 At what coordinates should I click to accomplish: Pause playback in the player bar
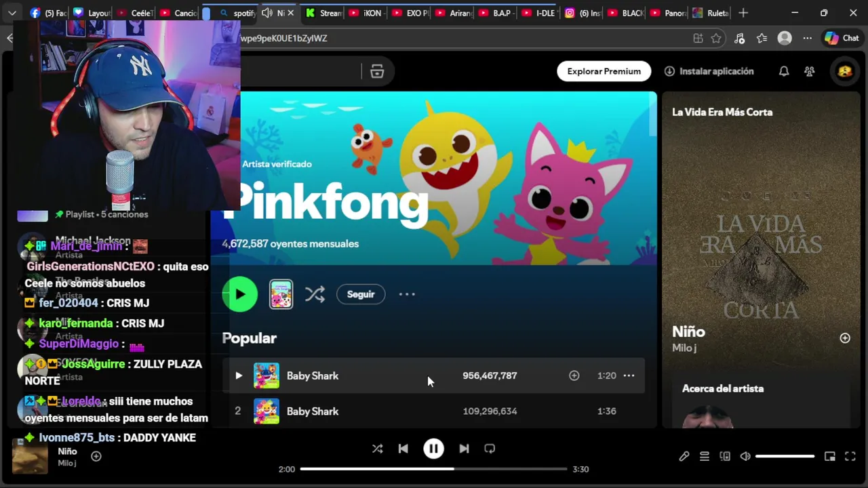coord(434,449)
